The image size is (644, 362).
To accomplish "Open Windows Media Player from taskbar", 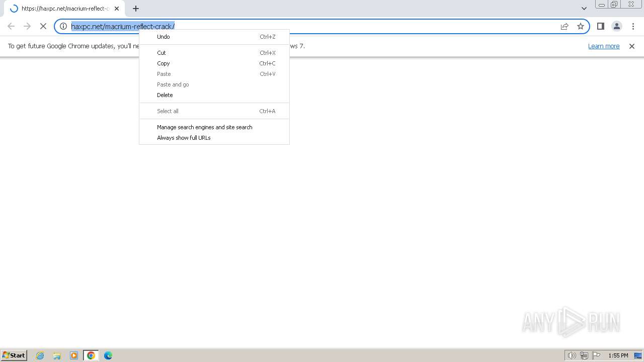I will click(x=74, y=355).
